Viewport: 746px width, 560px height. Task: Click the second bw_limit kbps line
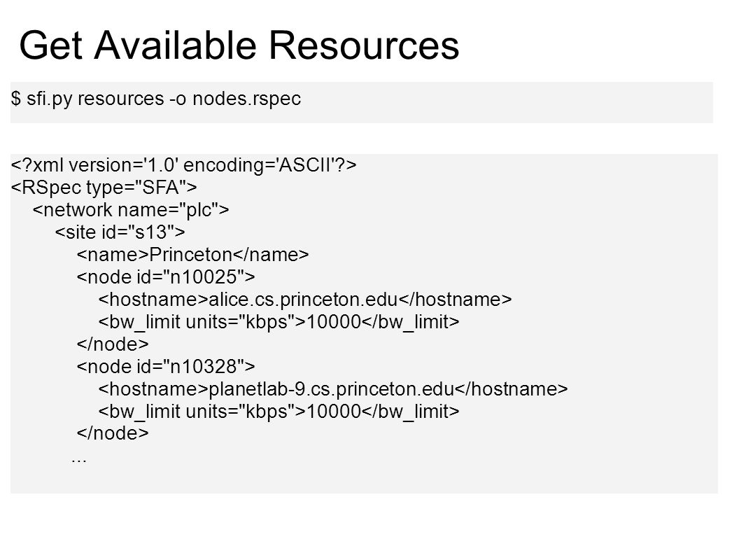click(x=279, y=412)
